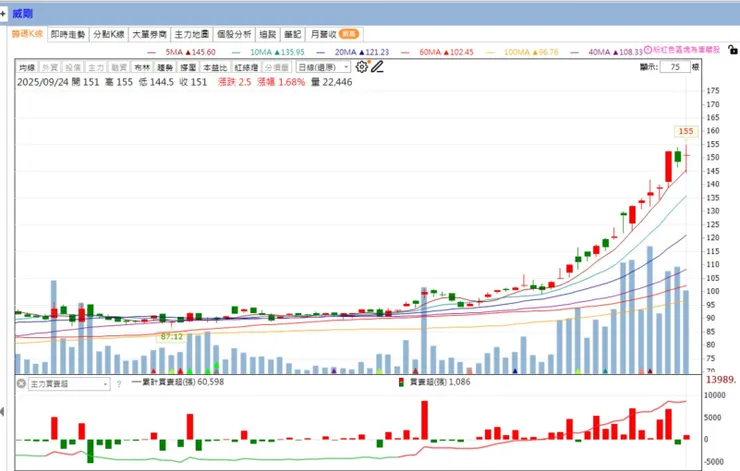Screen dimensions: 740x471
Task: Open help question mark for indicator
Action: click(x=119, y=384)
